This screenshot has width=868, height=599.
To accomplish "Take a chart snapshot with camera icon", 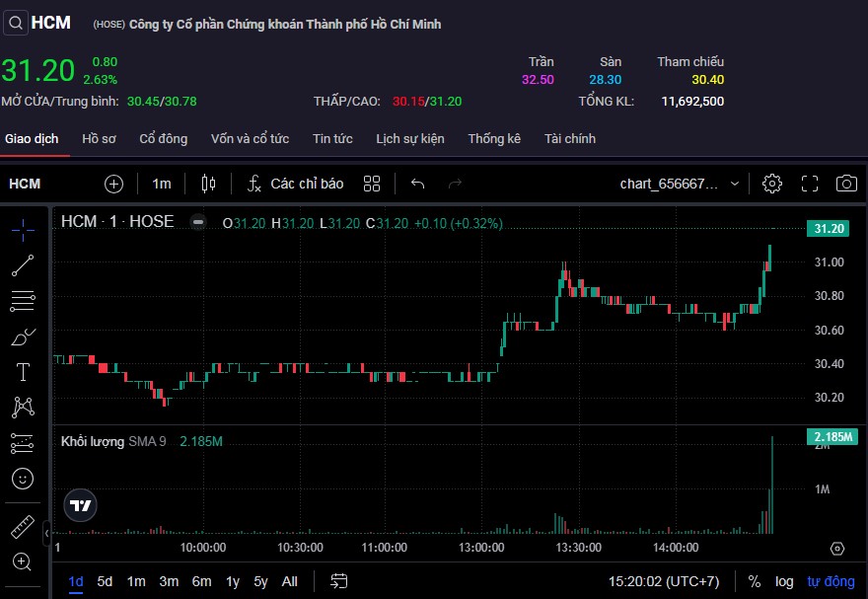I will pyautogui.click(x=846, y=184).
